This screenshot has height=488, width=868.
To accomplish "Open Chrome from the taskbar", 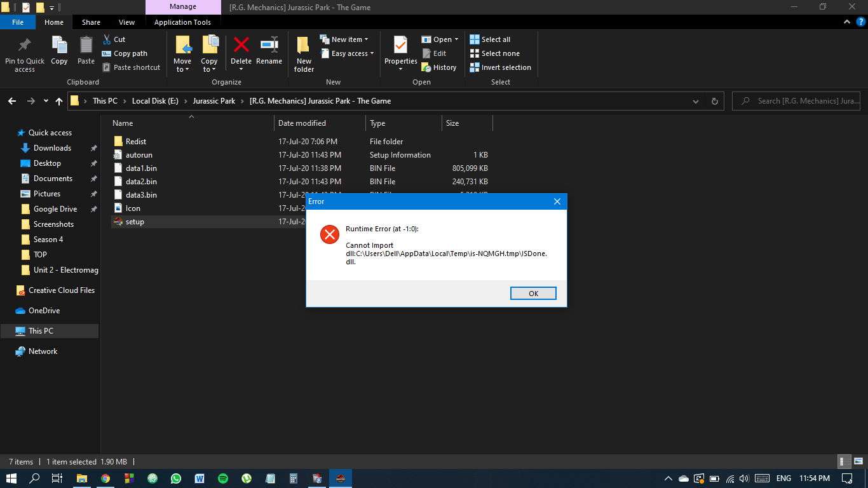I will click(105, 478).
